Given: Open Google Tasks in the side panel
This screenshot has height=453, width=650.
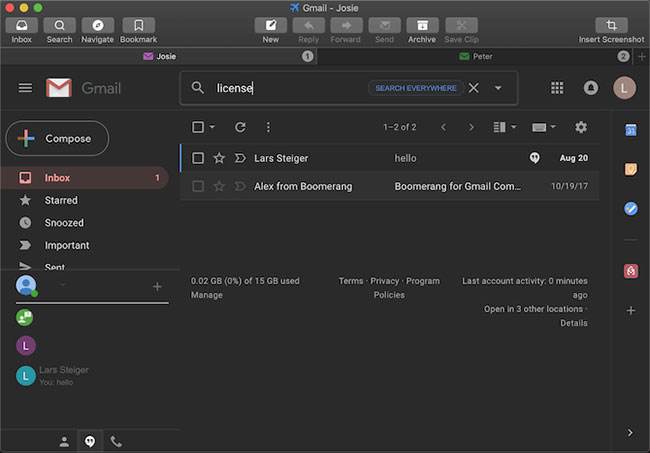Looking at the screenshot, I should [631, 208].
